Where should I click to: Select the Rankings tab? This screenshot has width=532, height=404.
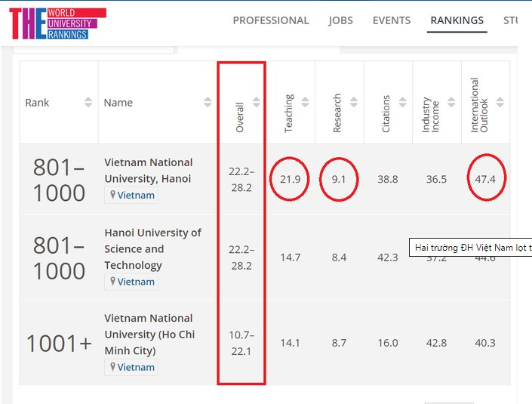pyautogui.click(x=457, y=20)
